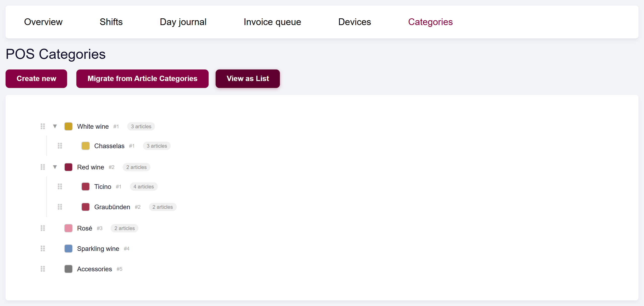This screenshot has height=306, width=644.
Task: Click Migrate from Article Categories
Action: coord(142,79)
